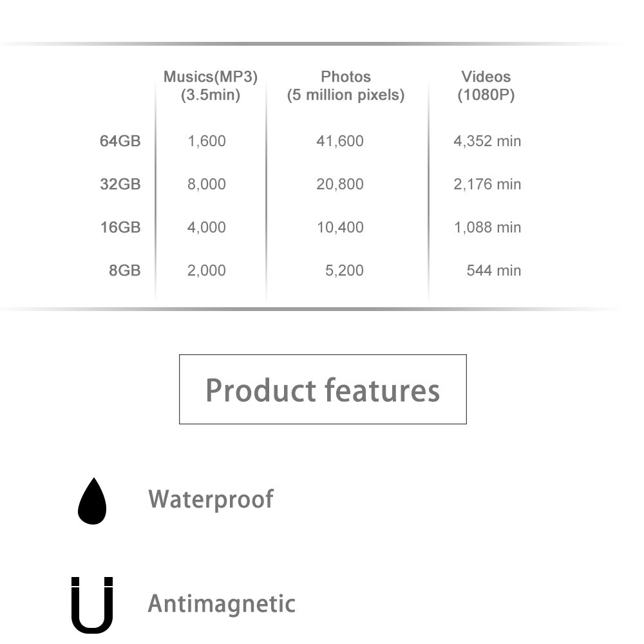Screen dimensions: 644x644
Task: Click the 1,088 min videos cell
Action: 488,227
